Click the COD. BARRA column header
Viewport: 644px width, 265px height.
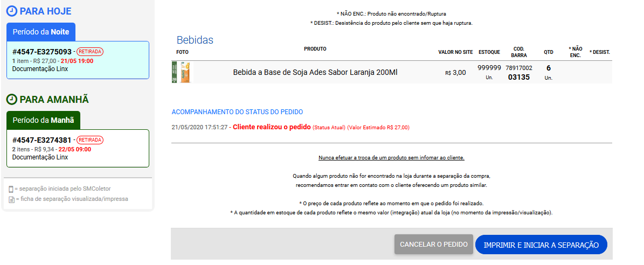[519, 52]
